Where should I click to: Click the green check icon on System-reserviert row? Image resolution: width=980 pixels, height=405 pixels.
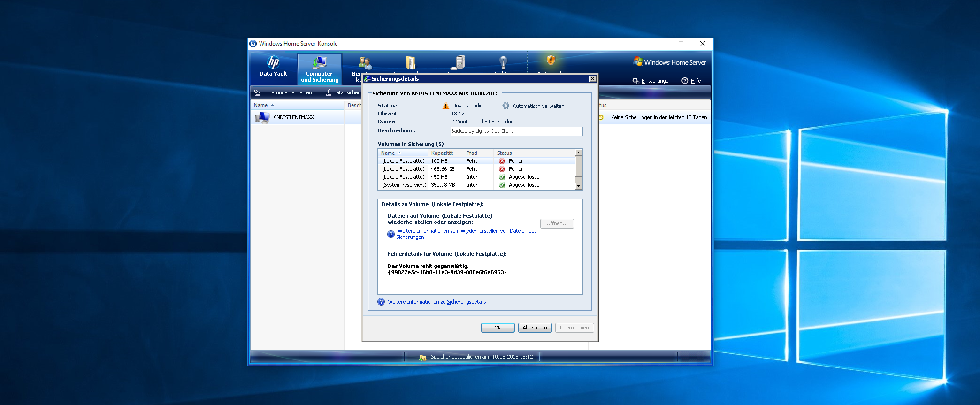coord(502,185)
